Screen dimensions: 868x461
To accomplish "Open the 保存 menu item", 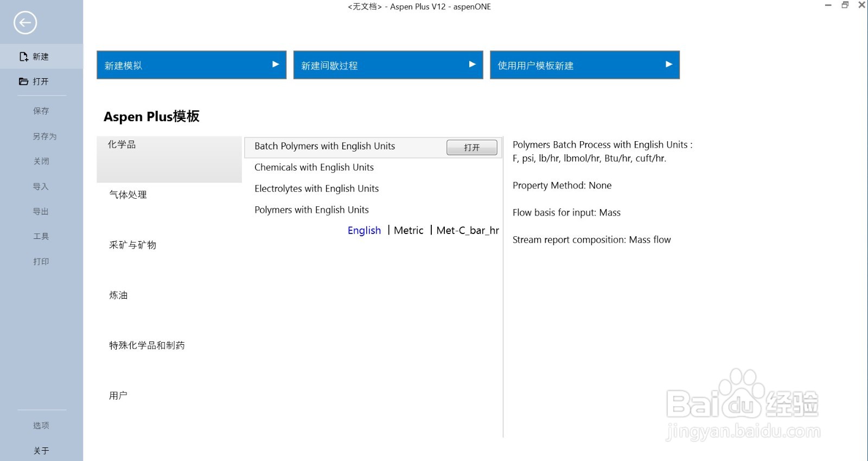I will click(41, 111).
